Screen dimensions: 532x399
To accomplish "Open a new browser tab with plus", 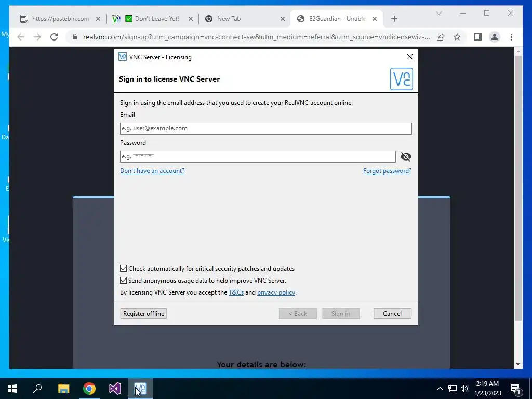I will tap(394, 19).
